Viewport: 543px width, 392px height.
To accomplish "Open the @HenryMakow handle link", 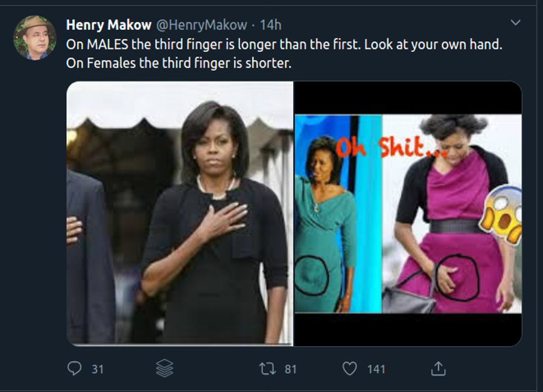I will point(202,25).
